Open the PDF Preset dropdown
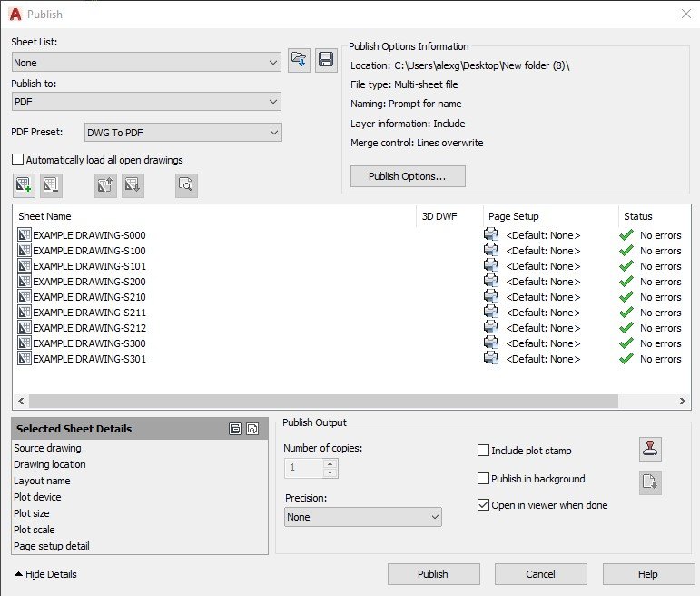Viewport: 700px width, 596px height. [183, 133]
